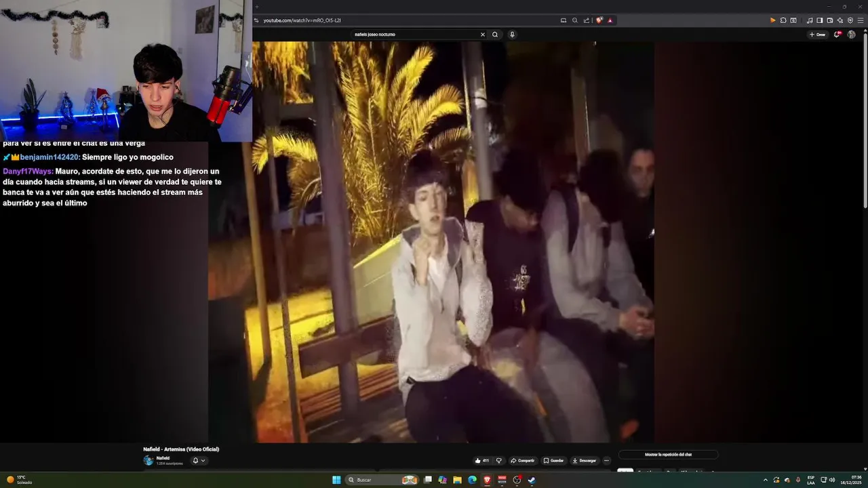The height and width of the screenshot is (488, 868).
Task: Open the weather widget showing 15°C
Action: point(20,480)
